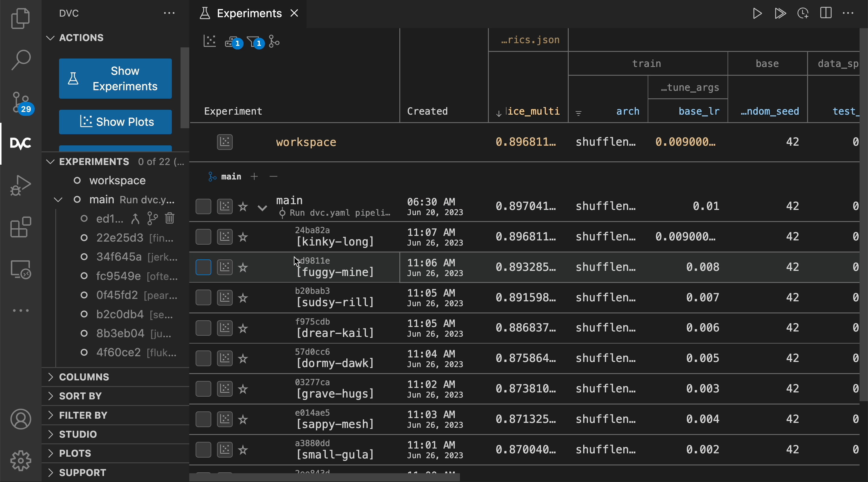Screen dimensions: 868x482
Task: Open the experiments filter icon with badge 1
Action: coord(254,41)
